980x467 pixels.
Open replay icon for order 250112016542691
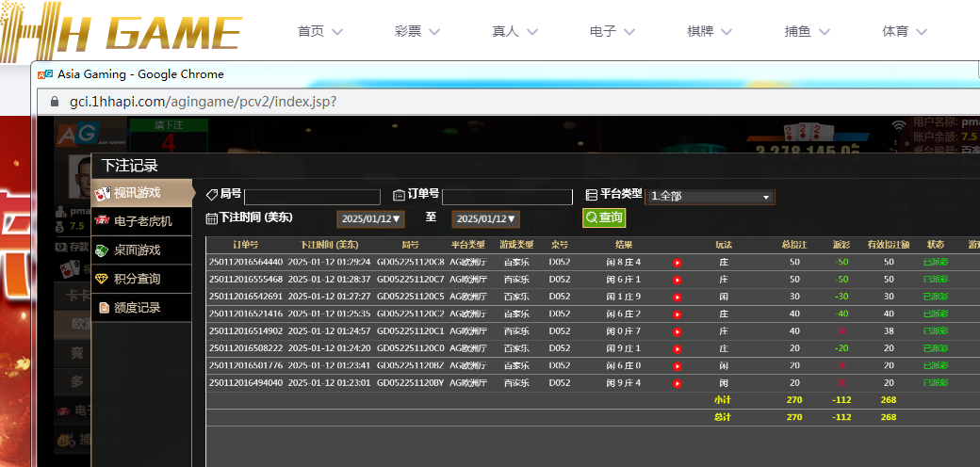point(677,297)
